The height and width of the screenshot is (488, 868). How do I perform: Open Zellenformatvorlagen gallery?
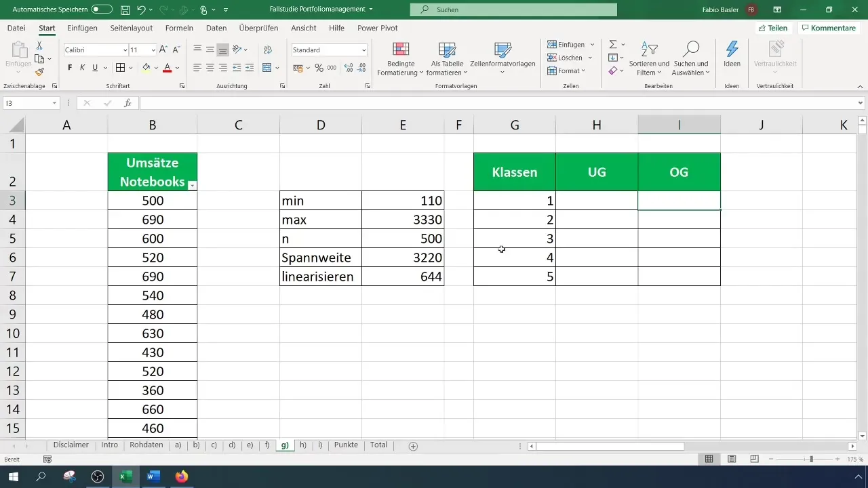(502, 59)
